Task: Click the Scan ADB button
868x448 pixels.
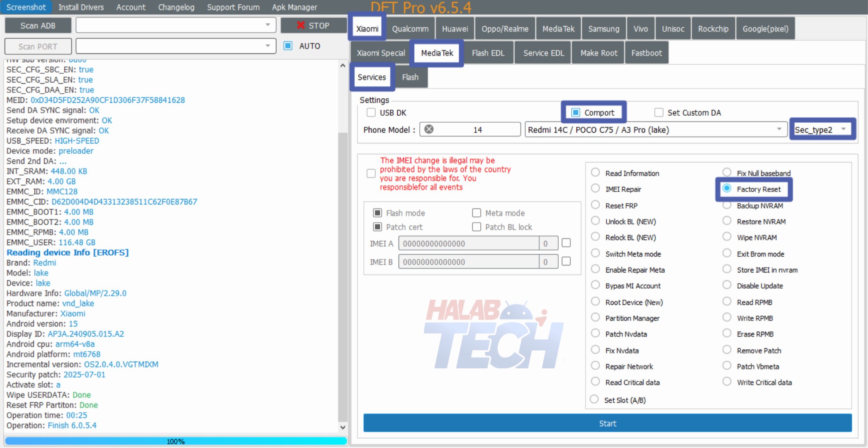Action: click(38, 25)
